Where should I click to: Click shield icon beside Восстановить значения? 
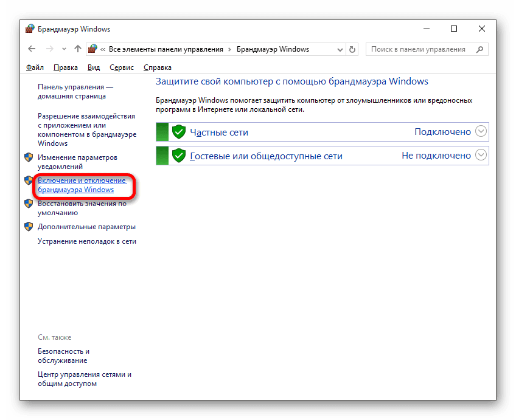[x=29, y=204]
